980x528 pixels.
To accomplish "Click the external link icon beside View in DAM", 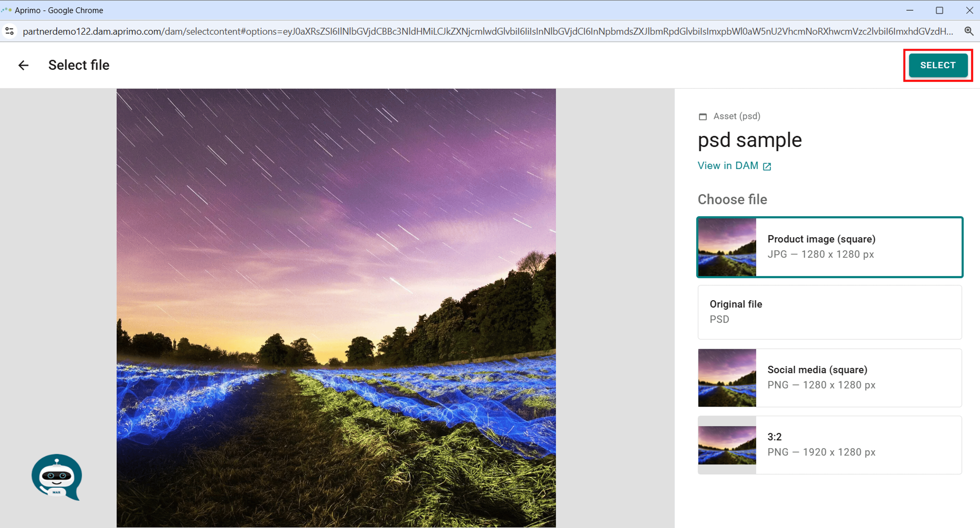I will tap(767, 166).
